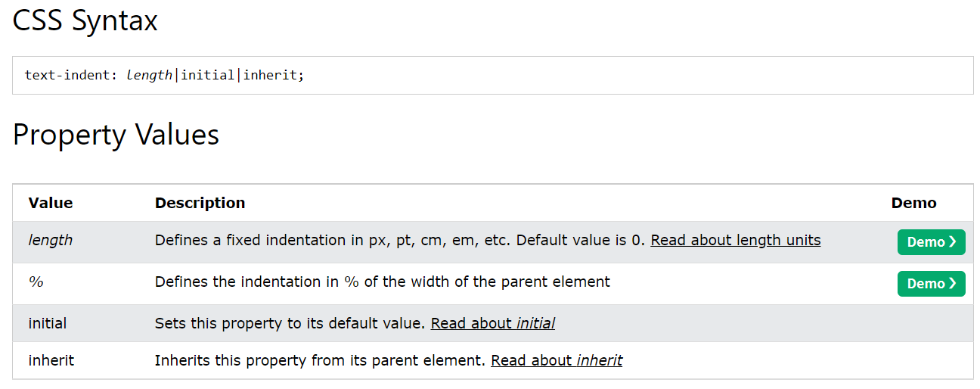Open the Demo button for % value

tap(931, 284)
